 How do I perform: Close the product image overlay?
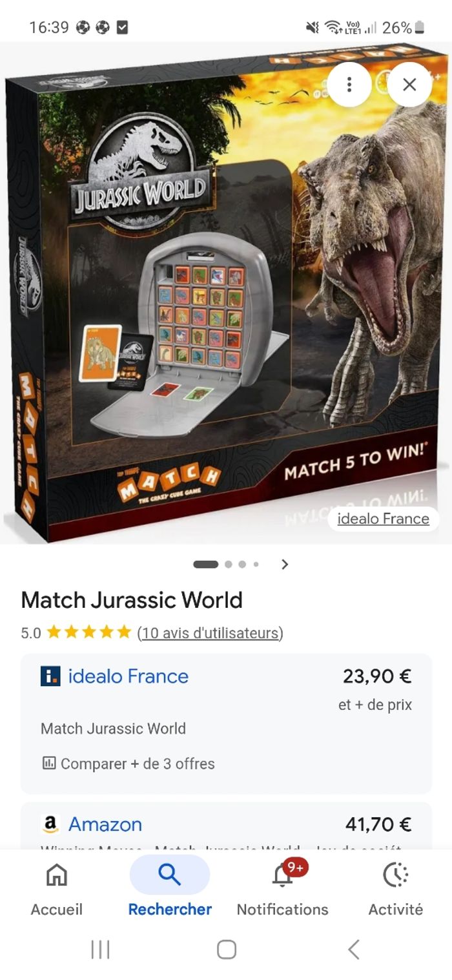[x=409, y=85]
